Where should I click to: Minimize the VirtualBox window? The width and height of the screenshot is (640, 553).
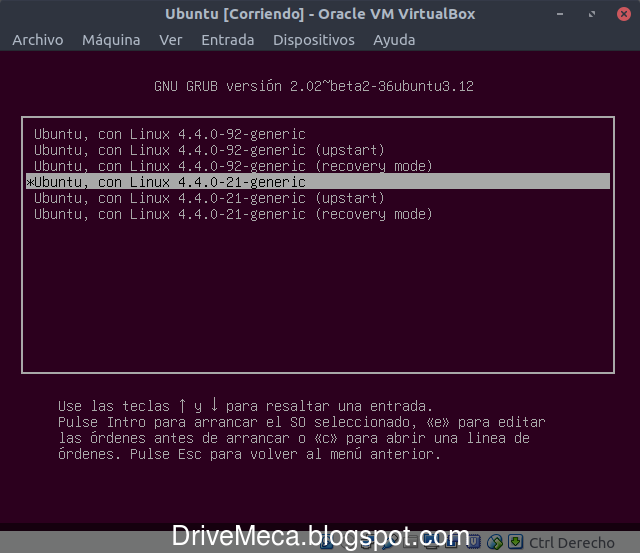tap(560, 14)
